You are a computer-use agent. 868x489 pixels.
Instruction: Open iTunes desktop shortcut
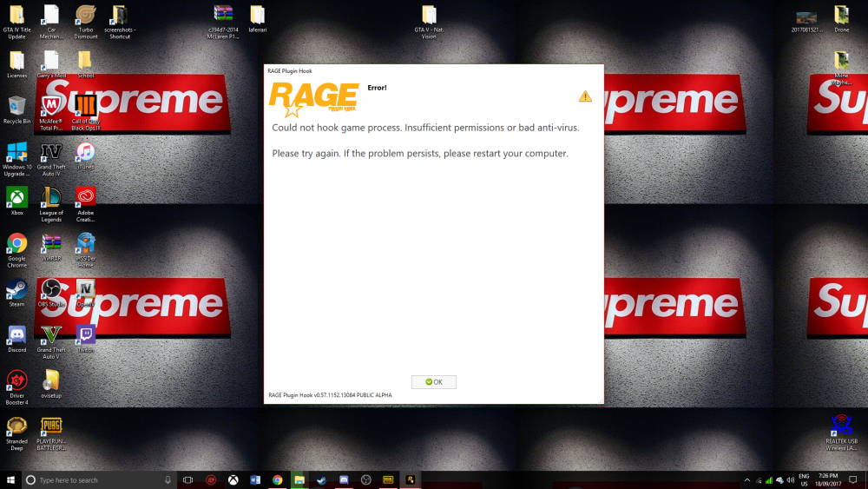click(85, 155)
